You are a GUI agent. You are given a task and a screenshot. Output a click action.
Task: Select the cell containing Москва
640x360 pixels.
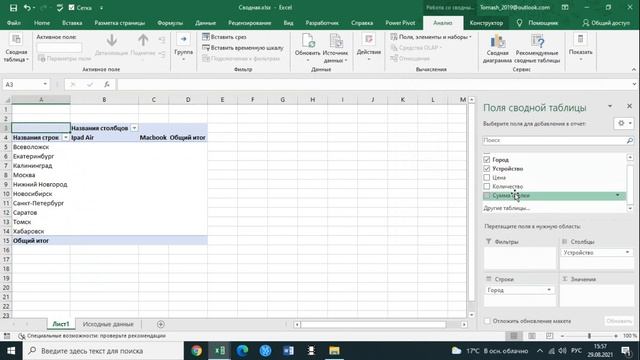41,175
